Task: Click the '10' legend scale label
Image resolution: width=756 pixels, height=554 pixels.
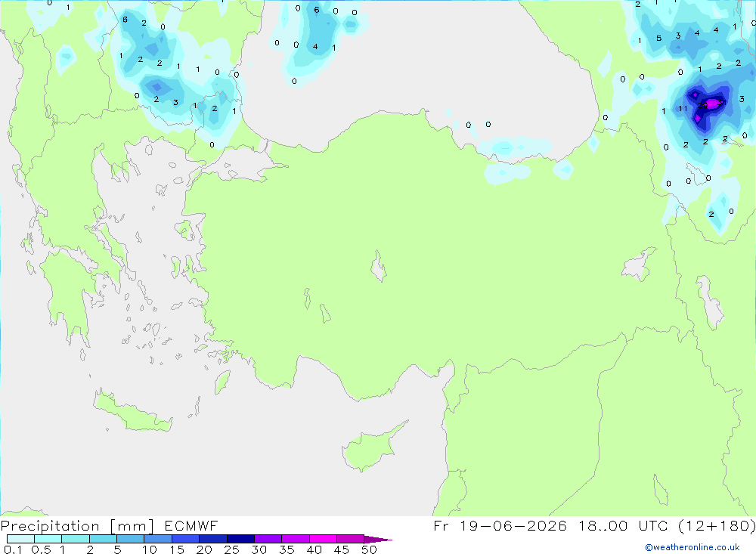Action: (150, 549)
